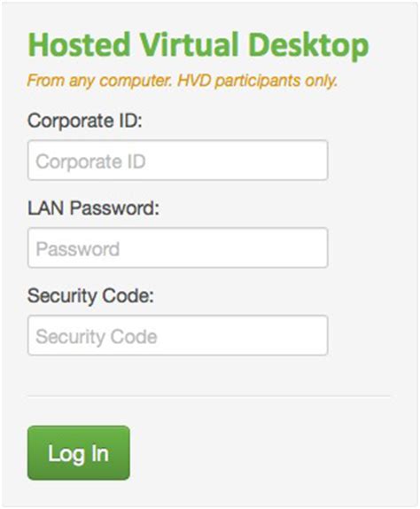Click "From any computer" in the subtitle

(x=99, y=81)
